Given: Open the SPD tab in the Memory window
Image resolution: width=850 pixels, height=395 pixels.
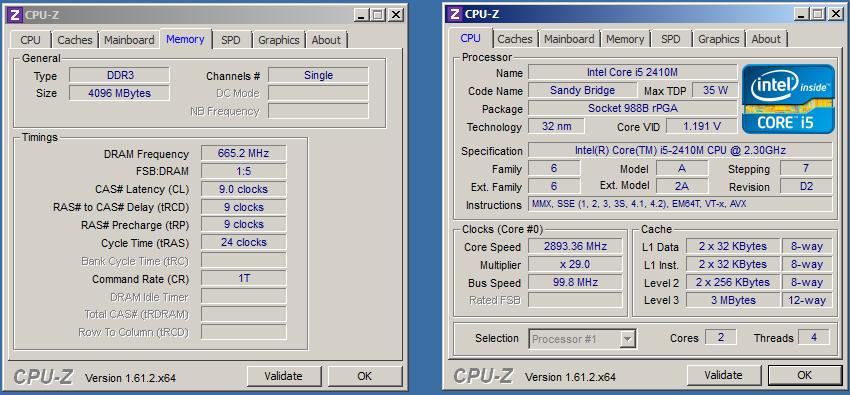Looking at the screenshot, I should pos(231,40).
